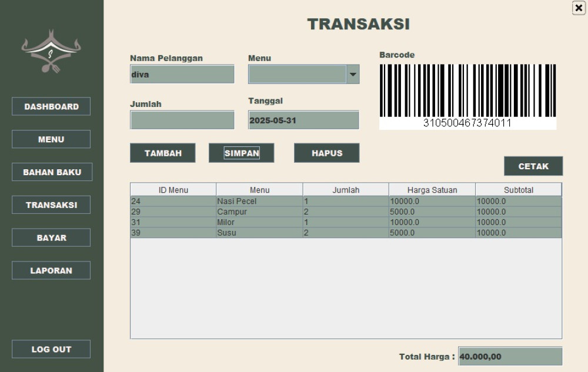The height and width of the screenshot is (372, 588).
Task: Click the Log Out button
Action: 51,349
